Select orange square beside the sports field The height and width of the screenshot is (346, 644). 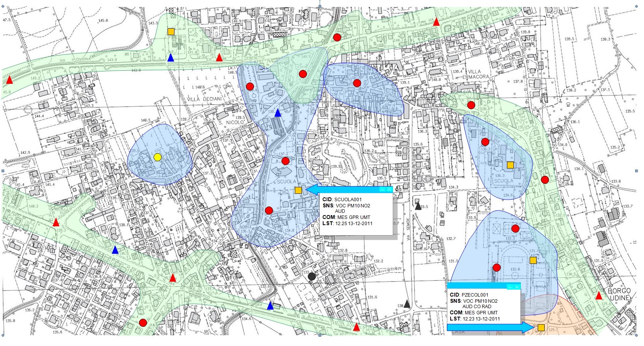click(533, 260)
